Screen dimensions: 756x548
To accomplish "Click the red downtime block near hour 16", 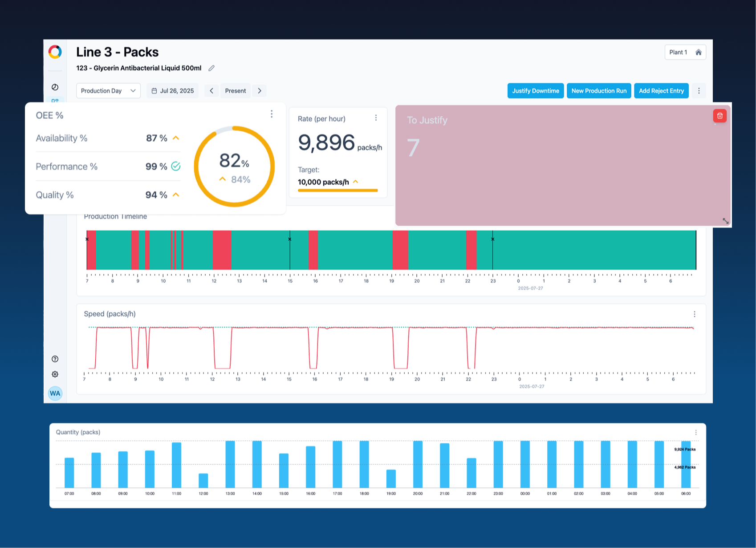I will coord(313,250).
